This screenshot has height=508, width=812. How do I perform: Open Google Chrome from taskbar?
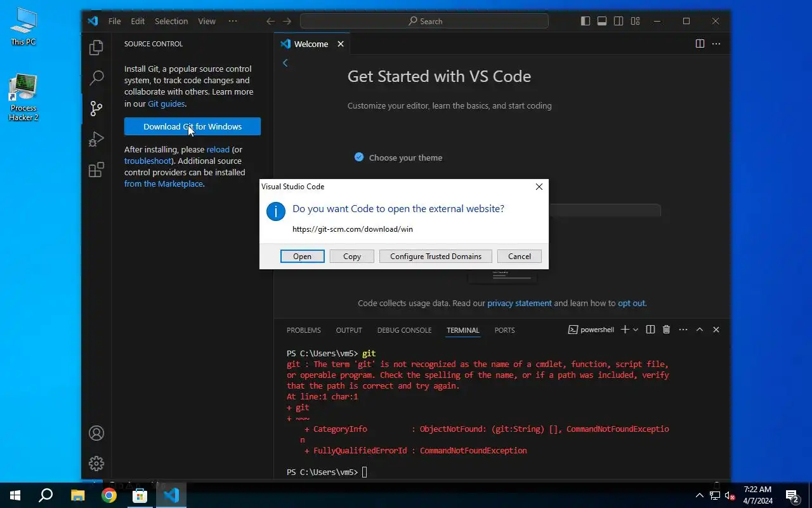point(109,495)
